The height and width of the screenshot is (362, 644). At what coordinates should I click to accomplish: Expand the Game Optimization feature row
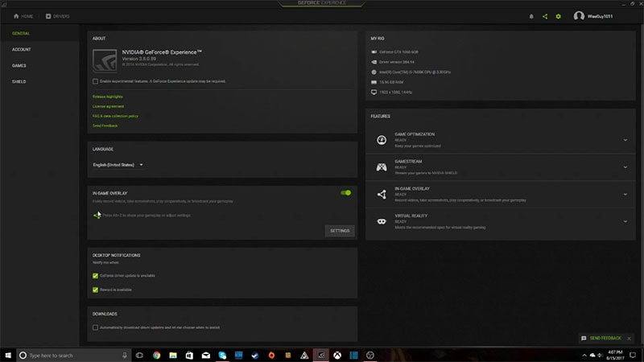pyautogui.click(x=625, y=140)
